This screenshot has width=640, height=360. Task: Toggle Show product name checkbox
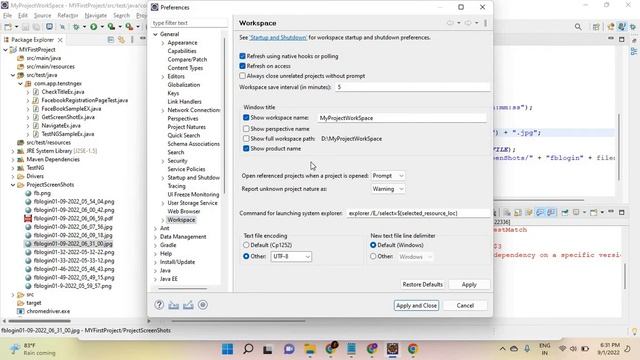coord(246,149)
